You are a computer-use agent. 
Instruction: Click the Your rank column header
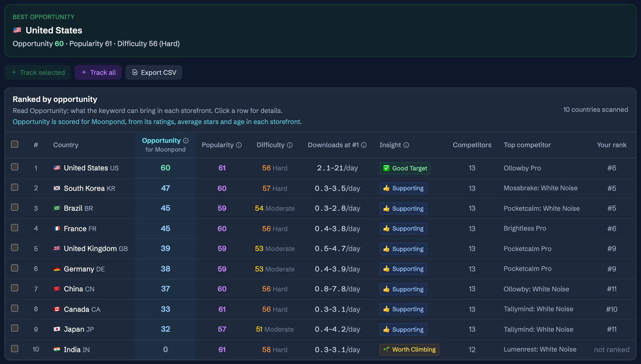[612, 145]
